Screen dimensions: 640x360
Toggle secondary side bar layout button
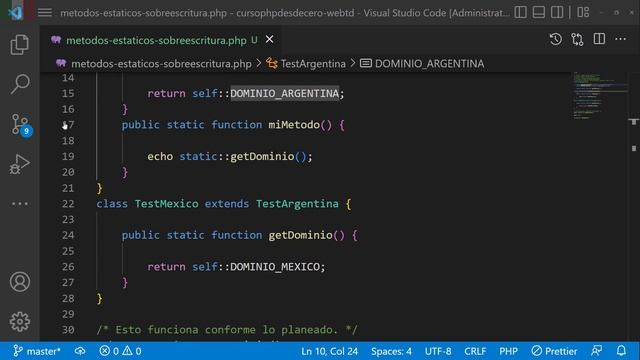click(557, 12)
